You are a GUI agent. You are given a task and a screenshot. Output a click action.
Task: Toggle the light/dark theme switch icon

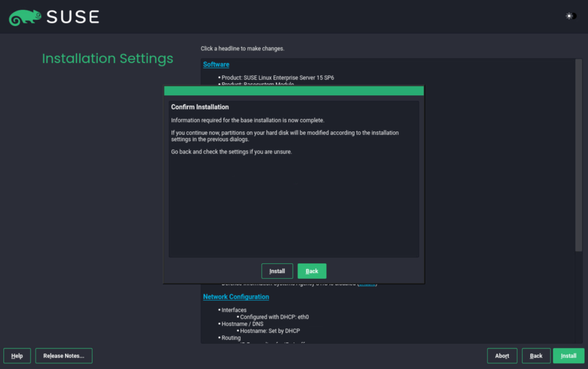coord(571,16)
